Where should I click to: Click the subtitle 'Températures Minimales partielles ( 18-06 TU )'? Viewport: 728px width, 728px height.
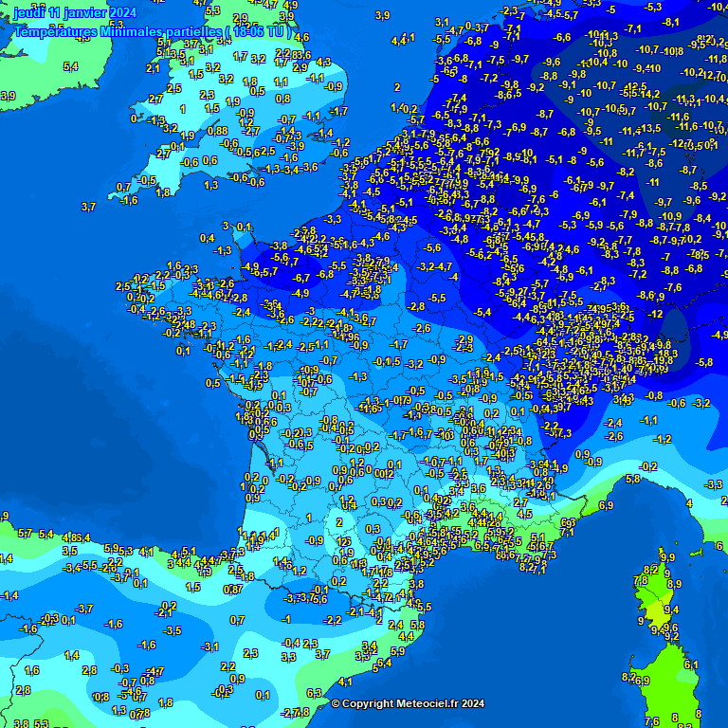click(x=154, y=31)
